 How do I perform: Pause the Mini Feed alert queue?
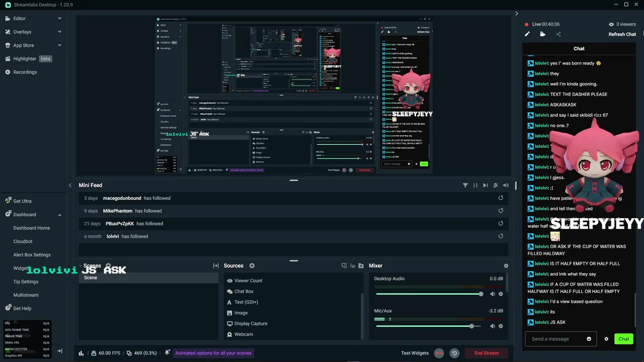[x=475, y=185]
